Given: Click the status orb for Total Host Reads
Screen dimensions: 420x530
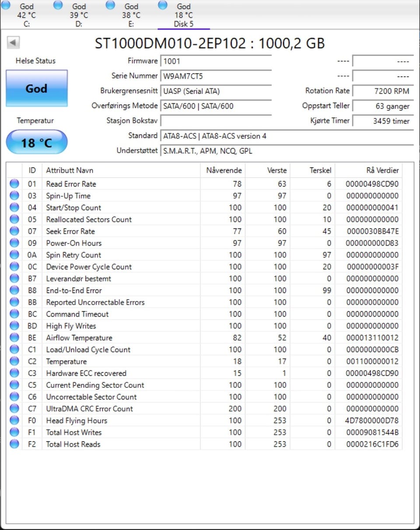Looking at the screenshot, I should tap(14, 443).
